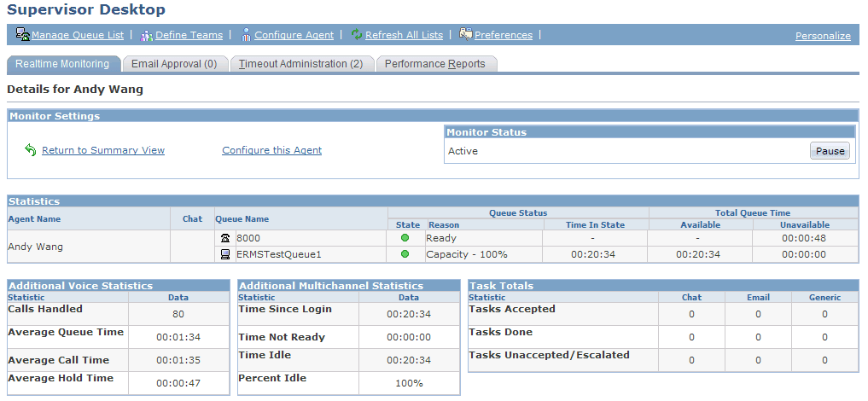Click the Capacity - 100% reason cell

484,254
